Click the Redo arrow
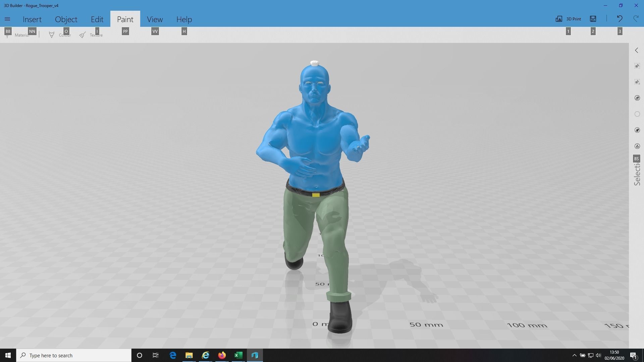The image size is (644, 362). 636,19
